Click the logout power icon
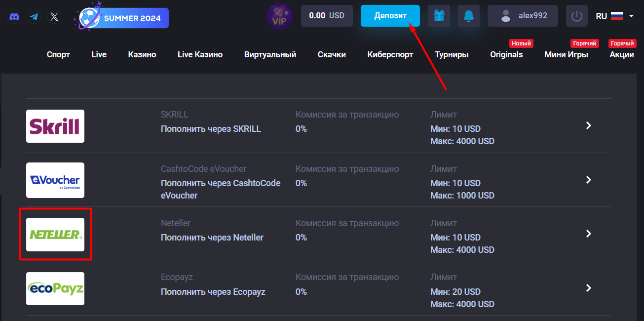 576,16
